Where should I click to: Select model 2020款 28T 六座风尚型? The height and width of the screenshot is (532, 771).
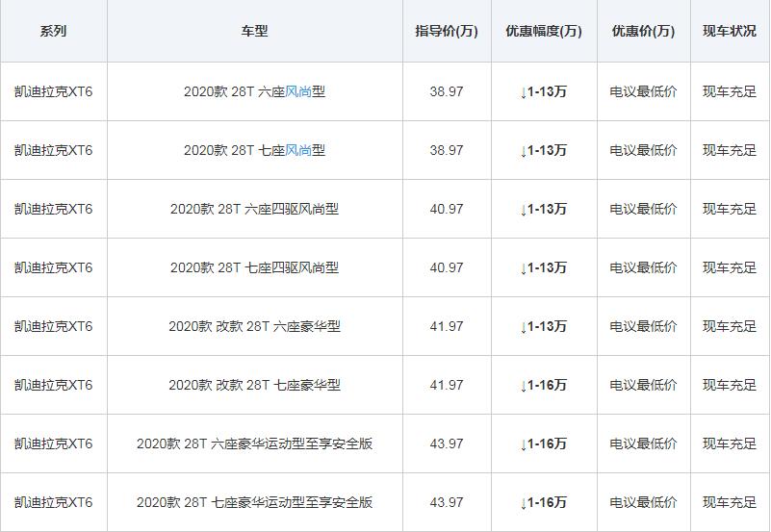point(254,91)
